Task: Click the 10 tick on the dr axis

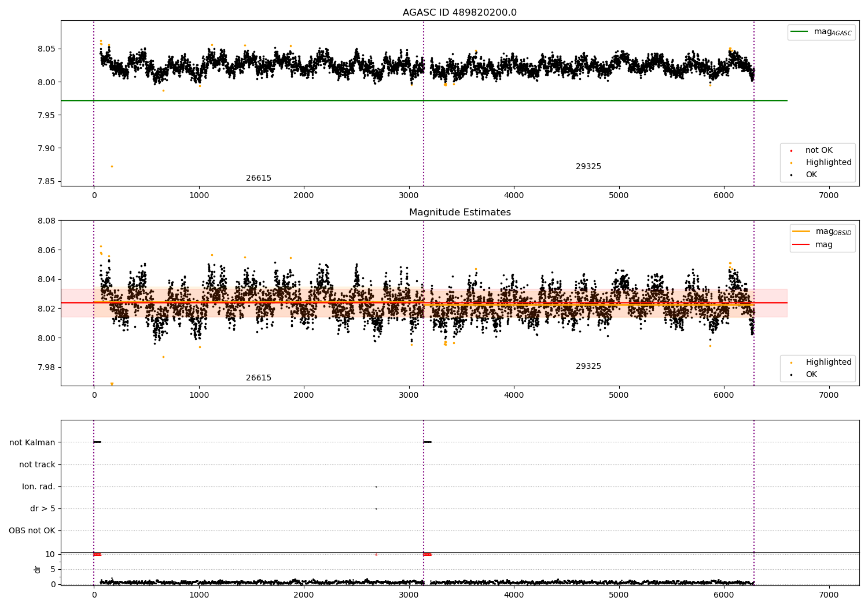Action: click(50, 554)
